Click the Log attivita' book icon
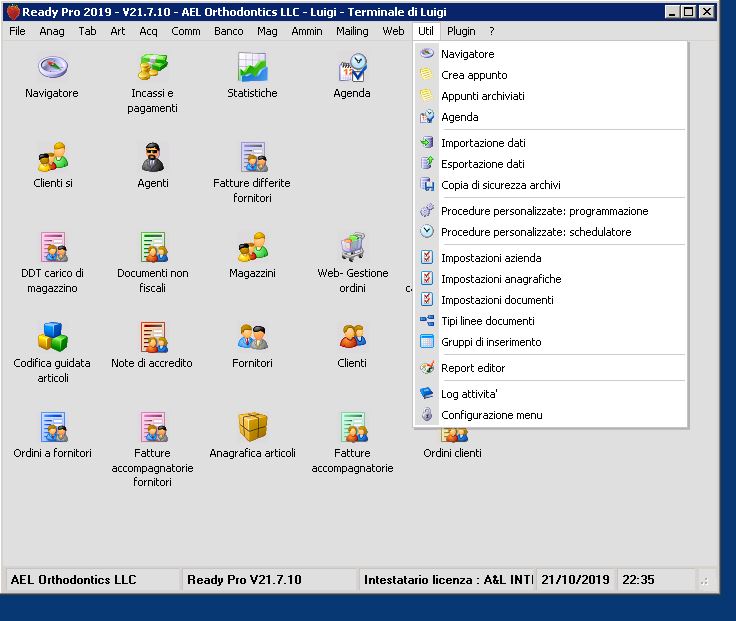 pyautogui.click(x=427, y=393)
